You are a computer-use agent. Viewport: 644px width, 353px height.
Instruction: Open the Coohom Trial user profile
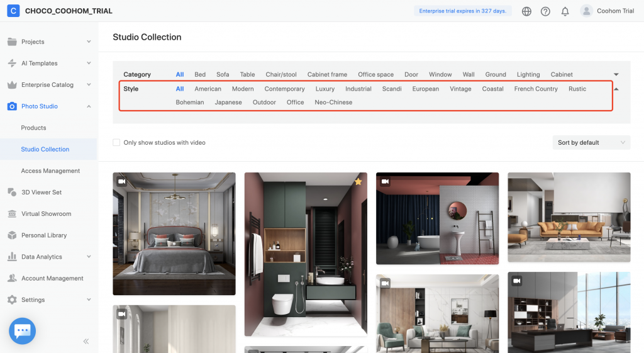607,11
